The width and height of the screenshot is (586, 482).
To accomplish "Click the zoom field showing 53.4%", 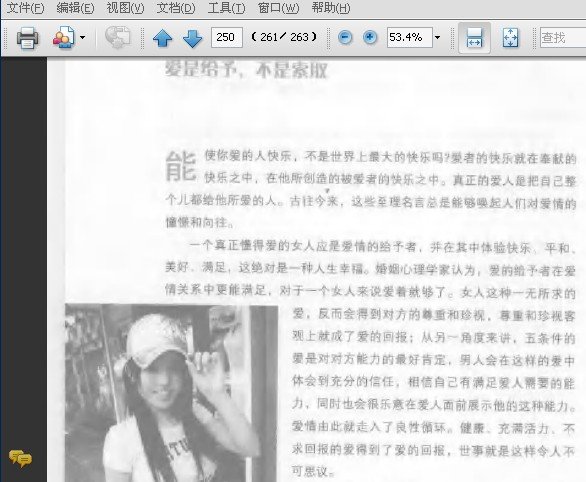I will tap(410, 37).
